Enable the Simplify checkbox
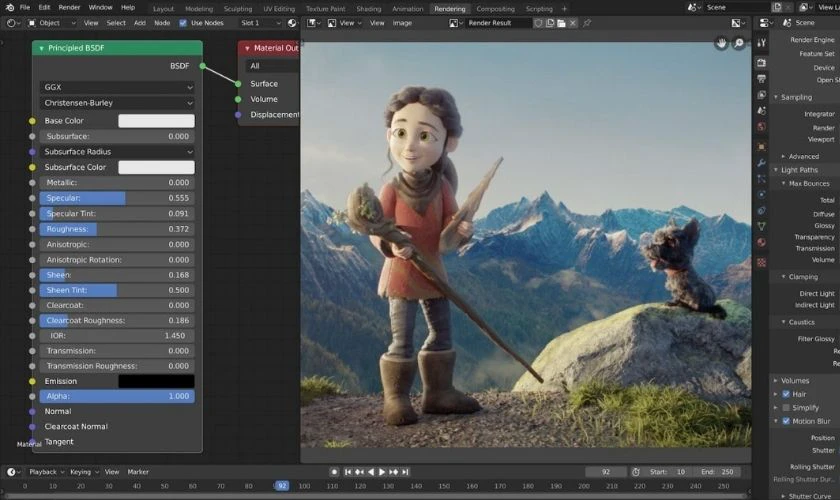840x500 pixels. (786, 407)
